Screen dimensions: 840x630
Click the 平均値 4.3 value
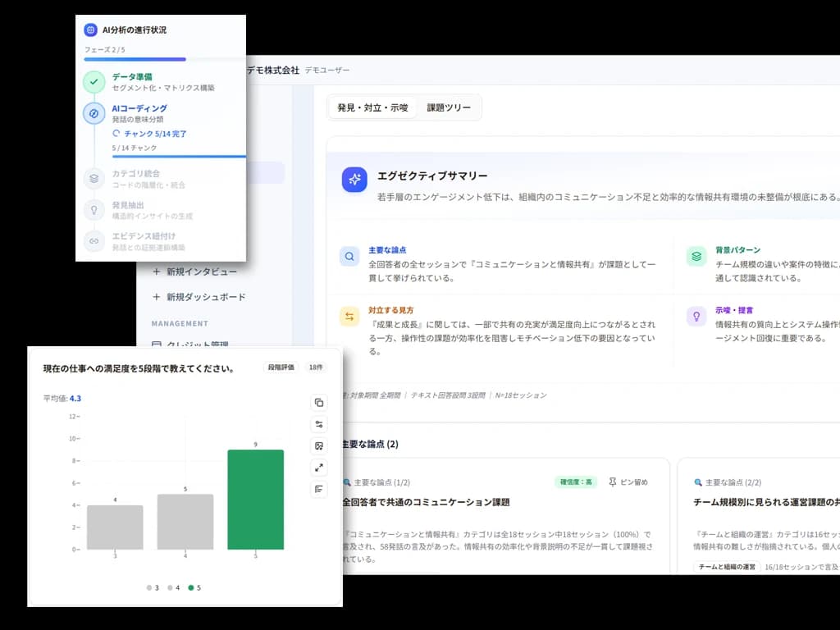(x=75, y=399)
